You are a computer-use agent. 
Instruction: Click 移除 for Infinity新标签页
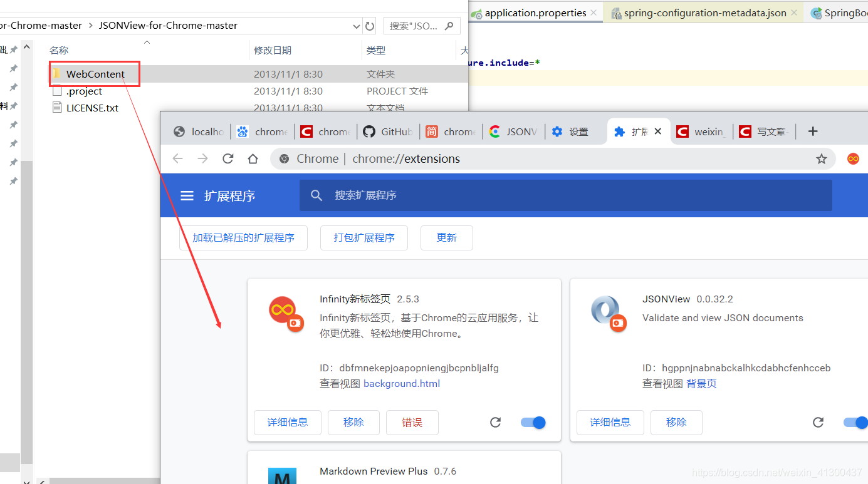point(353,423)
